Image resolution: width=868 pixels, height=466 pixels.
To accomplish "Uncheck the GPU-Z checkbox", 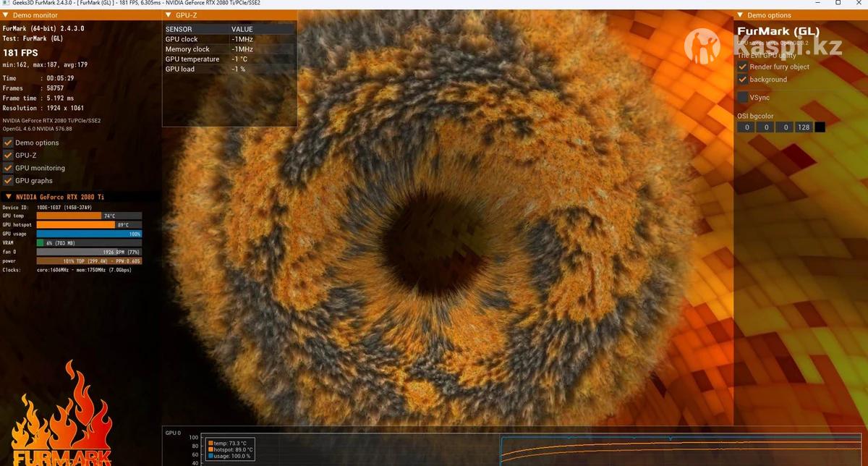I will pos(8,155).
